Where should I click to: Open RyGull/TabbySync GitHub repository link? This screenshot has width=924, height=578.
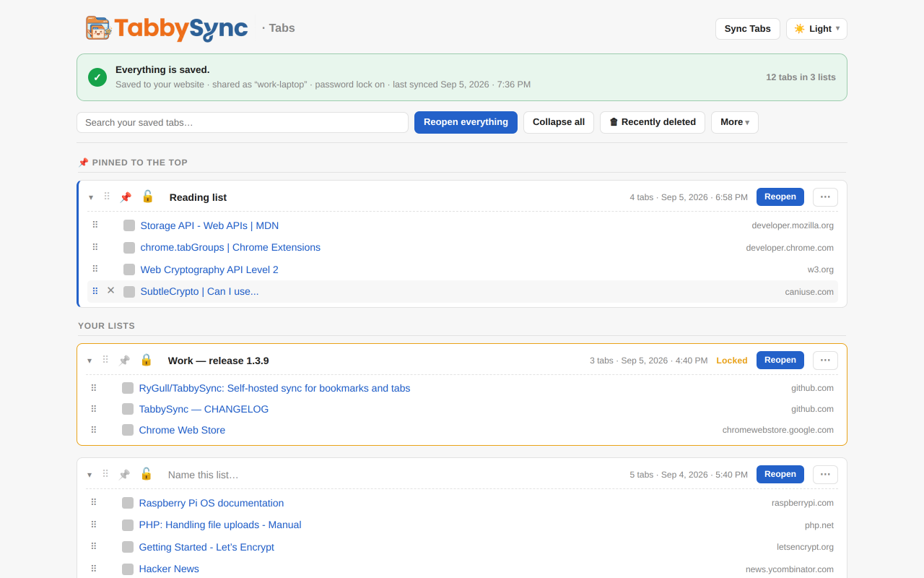(274, 388)
